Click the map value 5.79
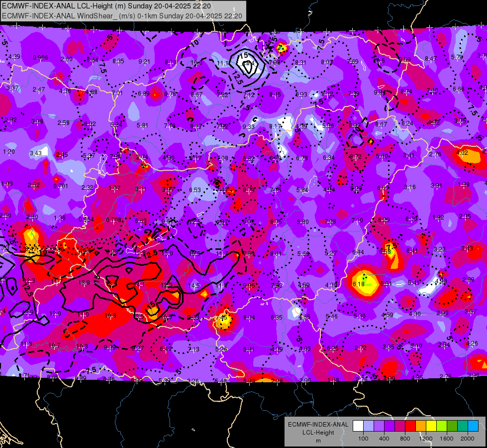487x448 pixels. pyautogui.click(x=457, y=57)
